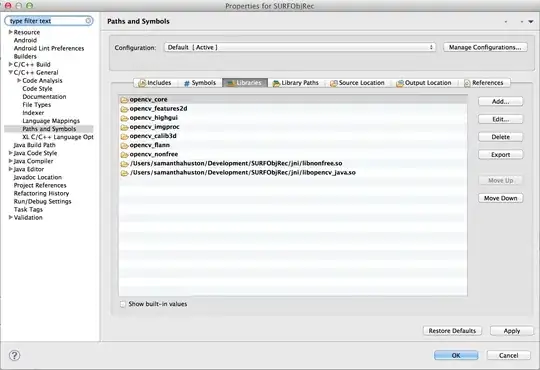Expand the Resource tree node
Screen dimensions: 540x370
pyautogui.click(x=10, y=32)
